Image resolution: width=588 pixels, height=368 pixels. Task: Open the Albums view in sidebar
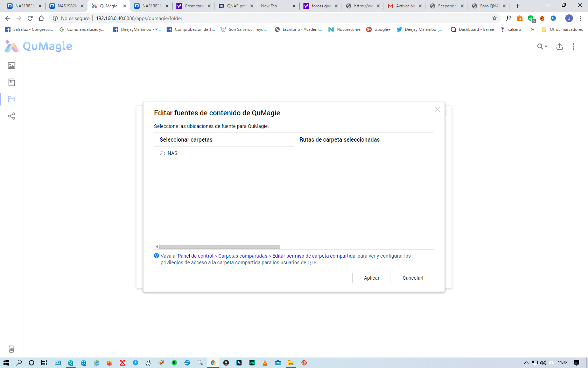pyautogui.click(x=12, y=82)
